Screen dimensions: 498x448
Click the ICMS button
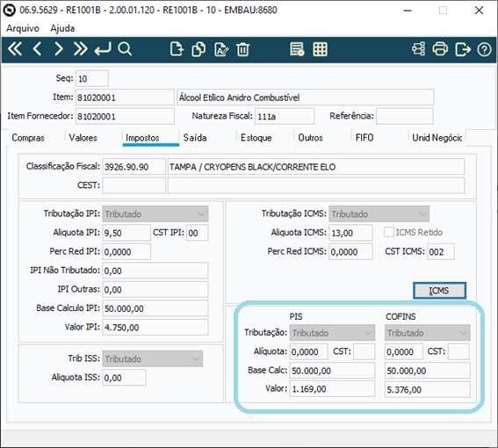coord(439,291)
